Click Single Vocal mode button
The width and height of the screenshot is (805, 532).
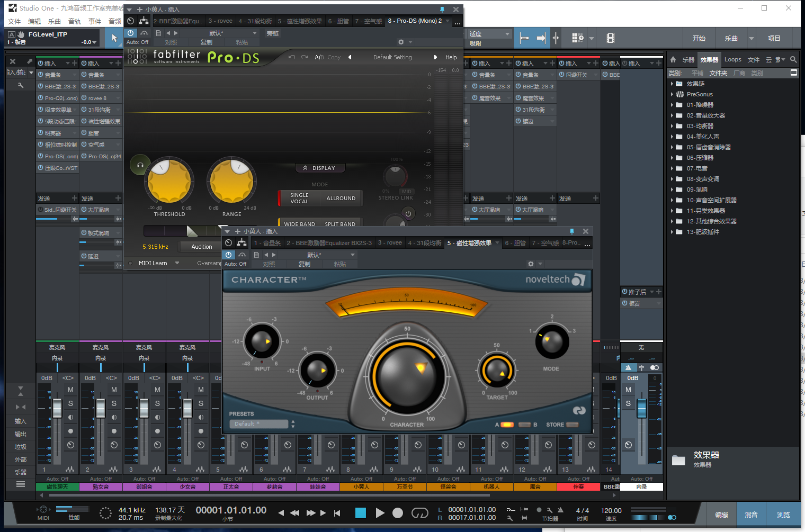coord(299,198)
